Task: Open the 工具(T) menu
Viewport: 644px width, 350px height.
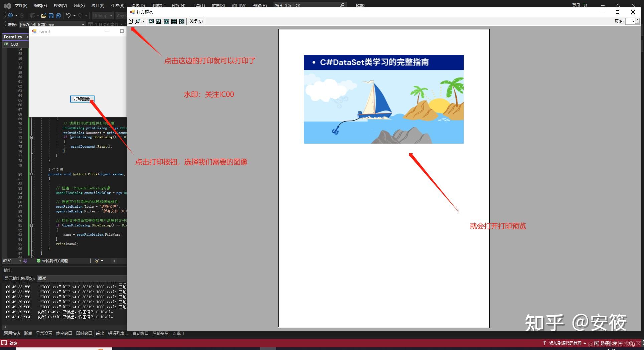Action: (x=198, y=5)
